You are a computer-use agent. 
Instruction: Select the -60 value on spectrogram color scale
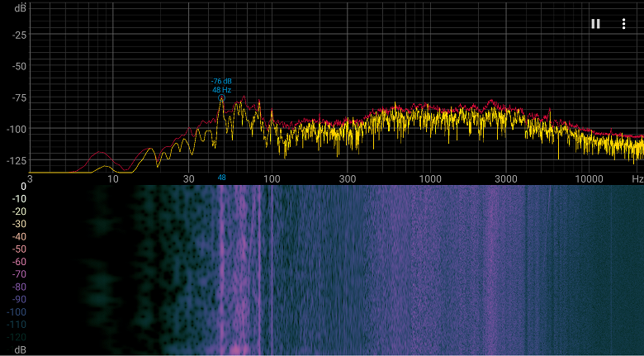tap(19, 262)
